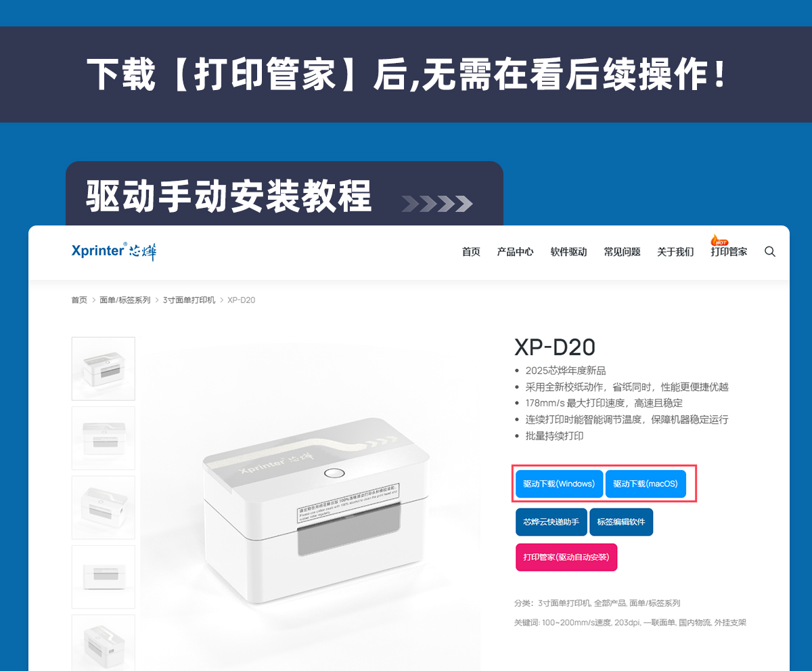The width and height of the screenshot is (812, 671).
Task: Open 常见问题 page
Action: pyautogui.click(x=622, y=252)
